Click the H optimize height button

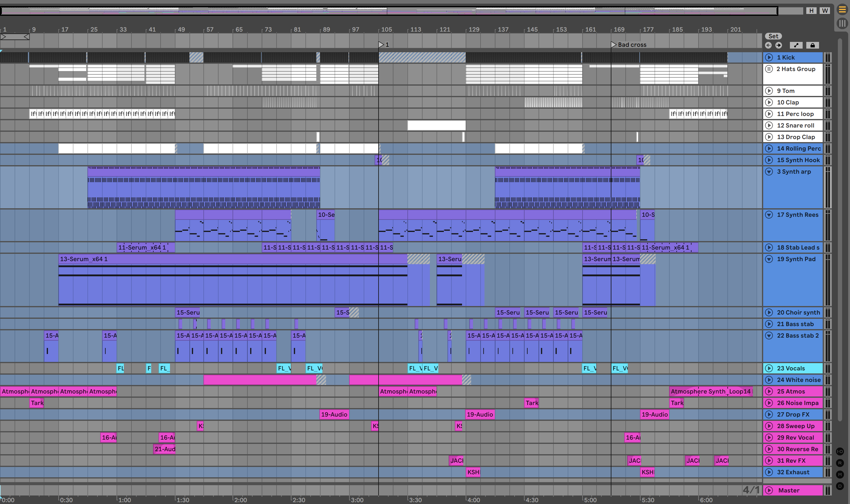point(811,11)
